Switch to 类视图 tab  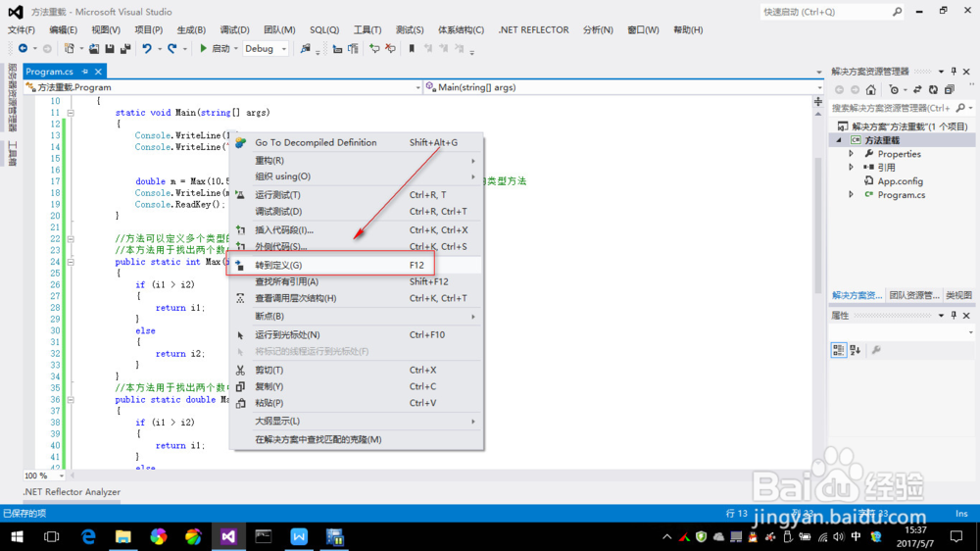[958, 295]
